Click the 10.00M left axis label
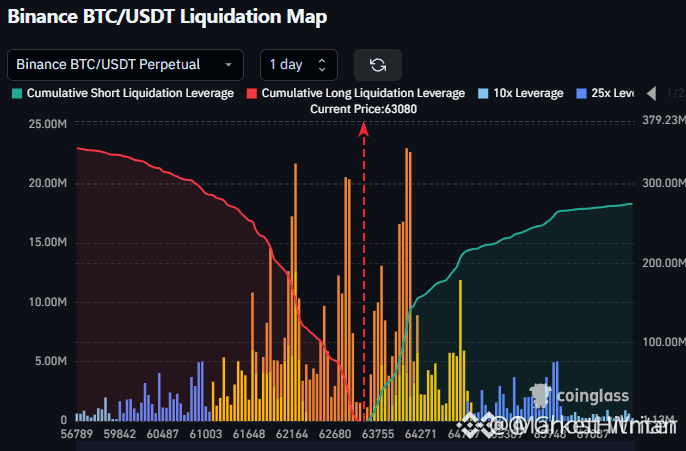Image resolution: width=686 pixels, height=451 pixels. click(x=48, y=302)
